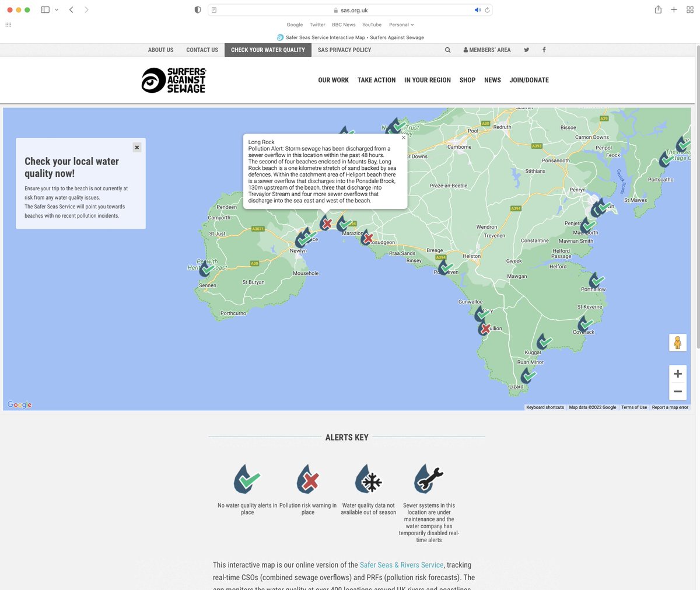Image resolution: width=700 pixels, height=590 pixels.
Task: Zoom in on the map
Action: [678, 374]
